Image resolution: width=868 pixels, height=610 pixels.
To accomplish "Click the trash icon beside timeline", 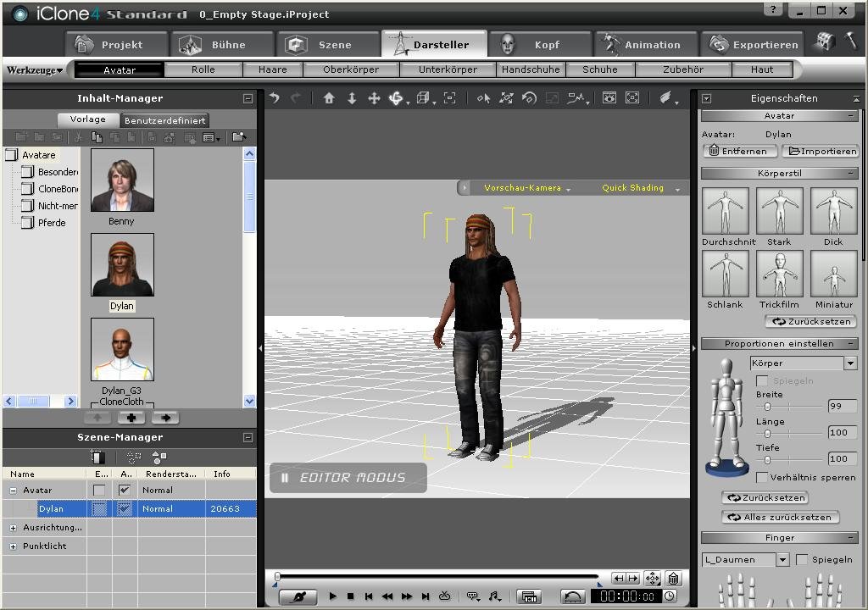I will pyautogui.click(x=673, y=579).
